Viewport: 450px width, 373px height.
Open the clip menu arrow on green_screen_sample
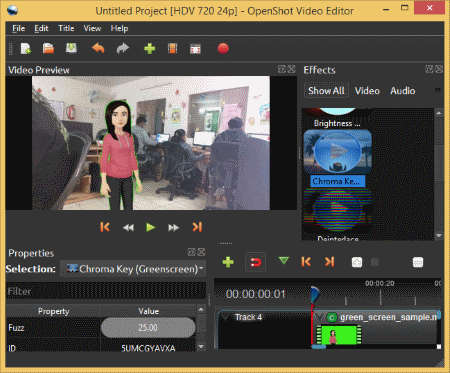pyautogui.click(x=320, y=317)
